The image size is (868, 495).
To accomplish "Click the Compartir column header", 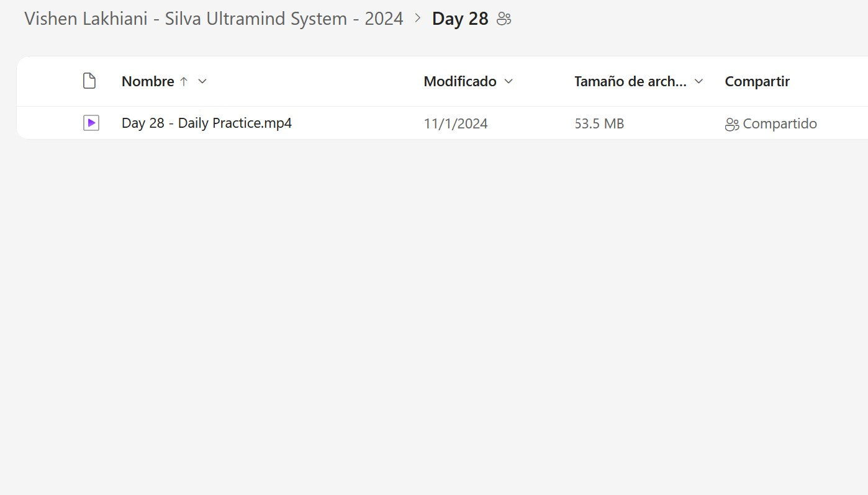I will pyautogui.click(x=757, y=81).
